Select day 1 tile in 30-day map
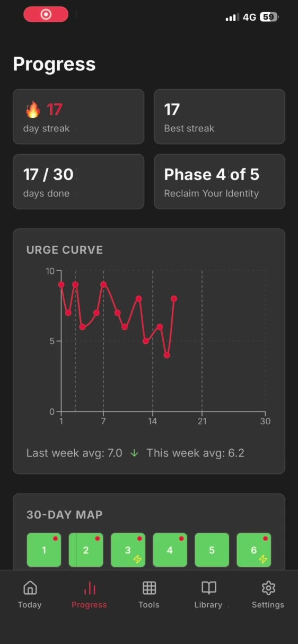This screenshot has width=298, height=644. (x=44, y=550)
